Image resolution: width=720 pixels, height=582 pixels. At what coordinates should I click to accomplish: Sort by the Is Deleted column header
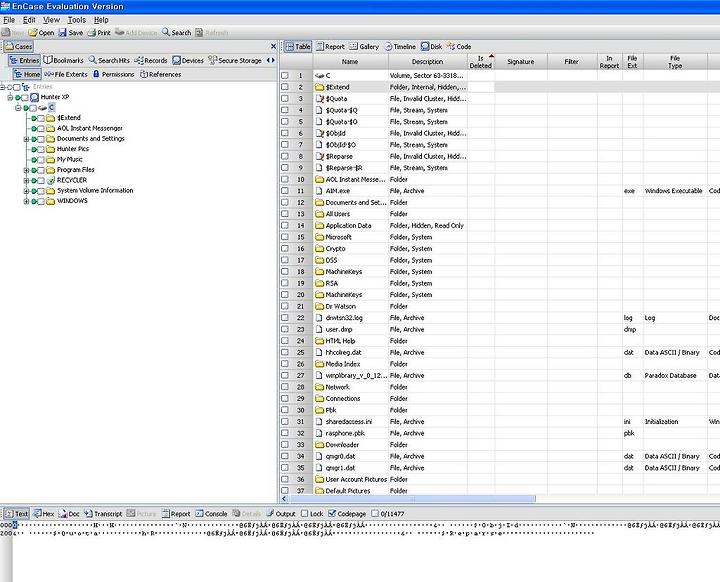coord(481,62)
